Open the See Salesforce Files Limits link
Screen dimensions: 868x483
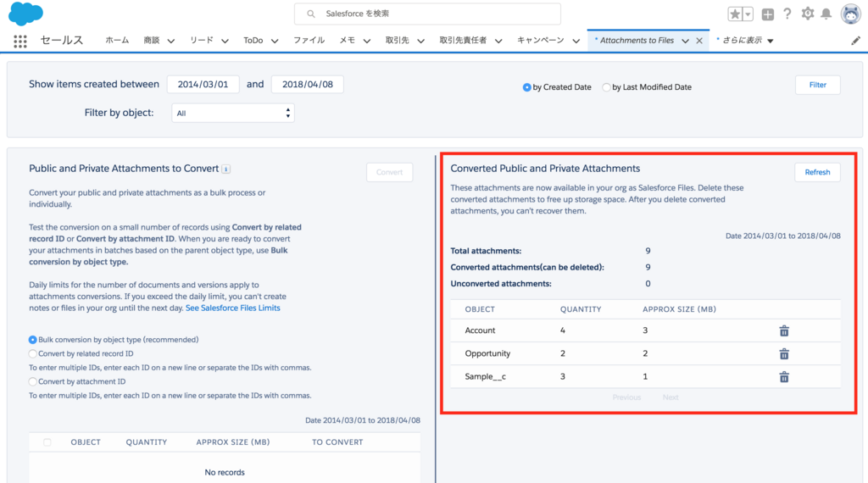point(232,308)
